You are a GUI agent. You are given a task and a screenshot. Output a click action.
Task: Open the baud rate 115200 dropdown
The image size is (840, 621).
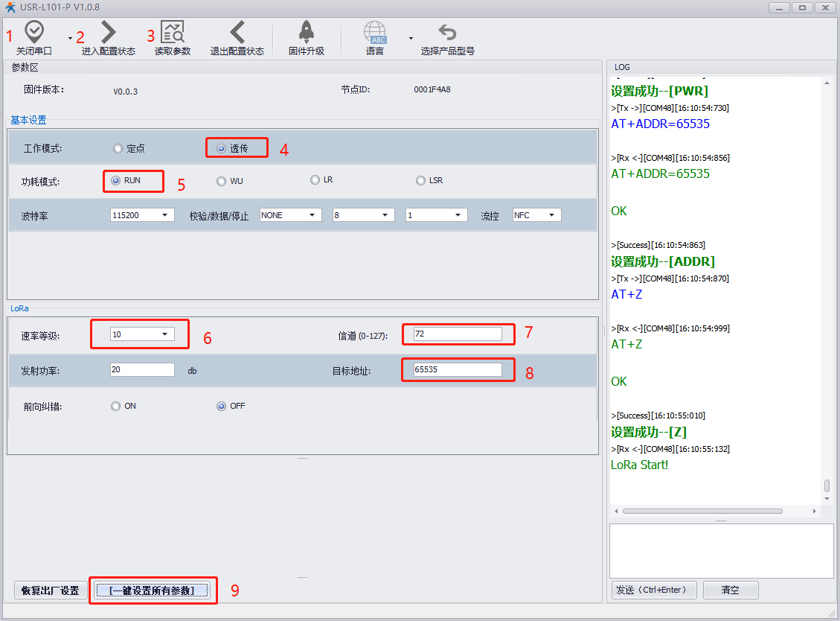point(141,215)
